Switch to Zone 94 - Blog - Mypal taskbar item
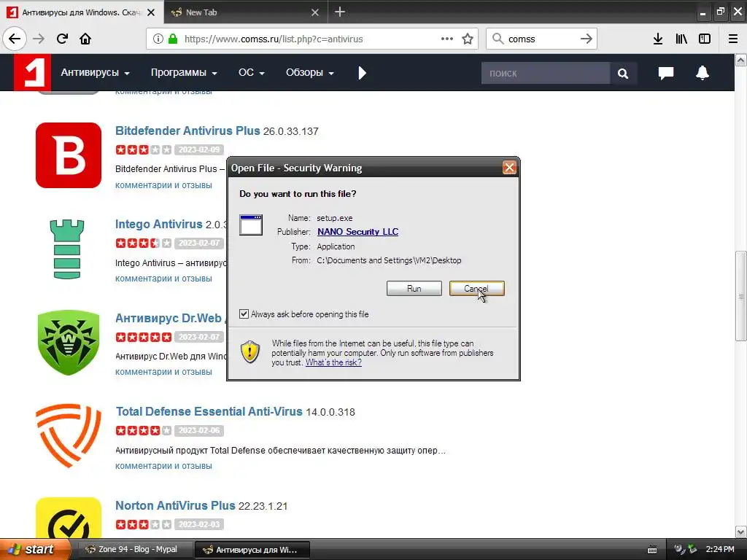This screenshot has height=560, width=747. (135, 549)
